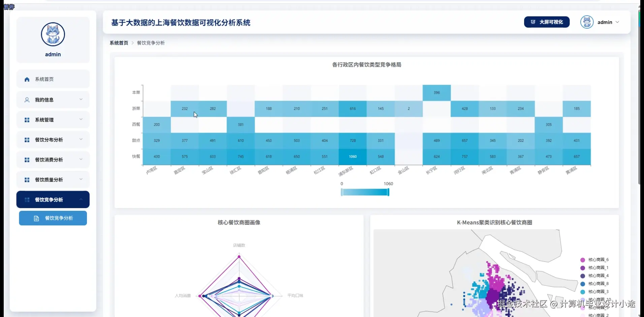Click the heatmap cell showing 745
This screenshot has width=644, height=317.
click(241, 157)
